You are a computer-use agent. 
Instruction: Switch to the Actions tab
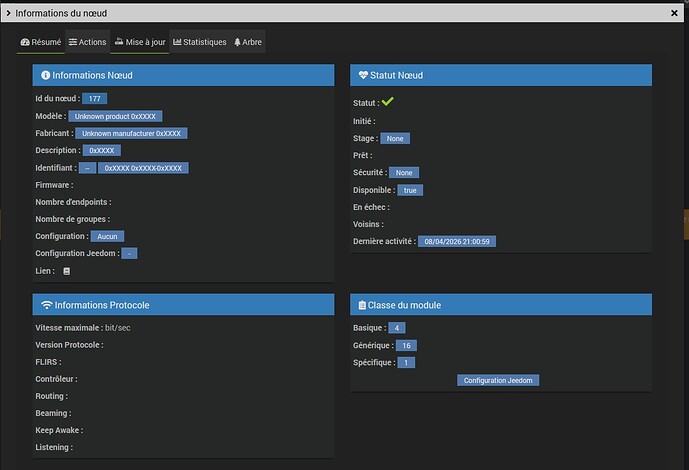87,42
